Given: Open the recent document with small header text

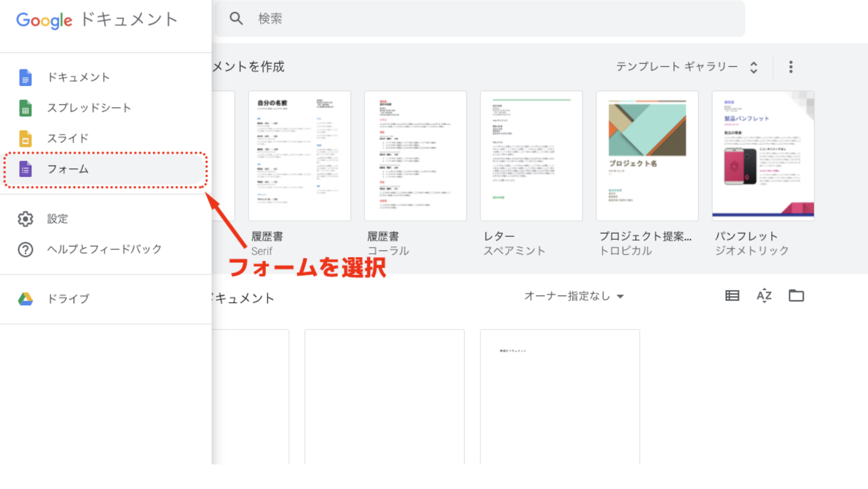Looking at the screenshot, I should (560, 397).
